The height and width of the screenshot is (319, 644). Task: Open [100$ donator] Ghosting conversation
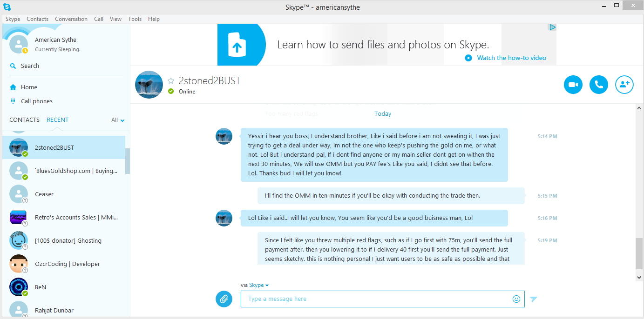point(64,240)
